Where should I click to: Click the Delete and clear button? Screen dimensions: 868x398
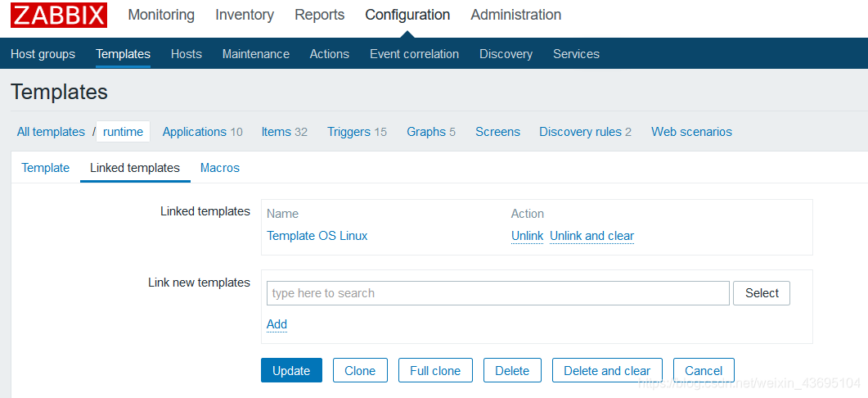(x=607, y=370)
